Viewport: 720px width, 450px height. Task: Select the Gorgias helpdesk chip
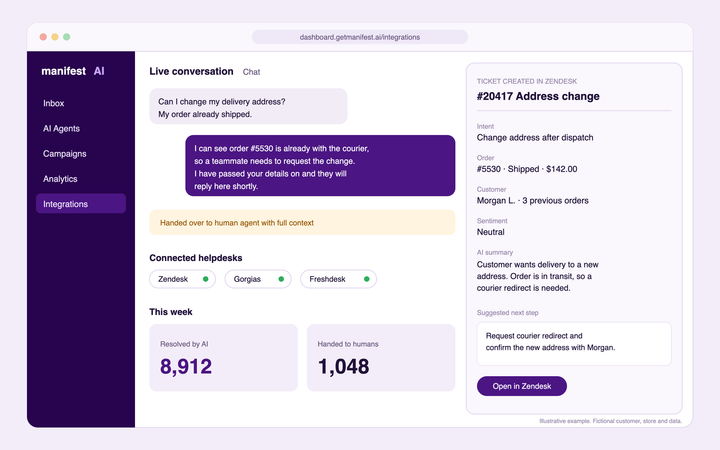[258, 279]
